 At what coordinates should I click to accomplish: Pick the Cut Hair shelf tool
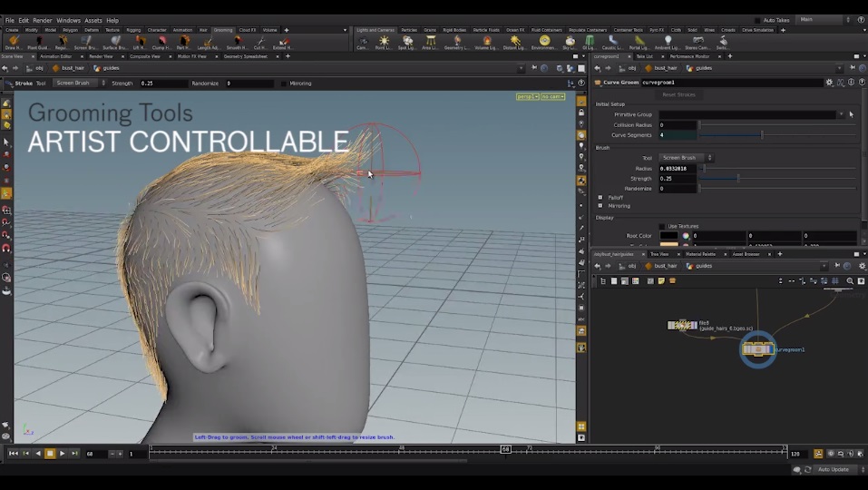coord(260,42)
